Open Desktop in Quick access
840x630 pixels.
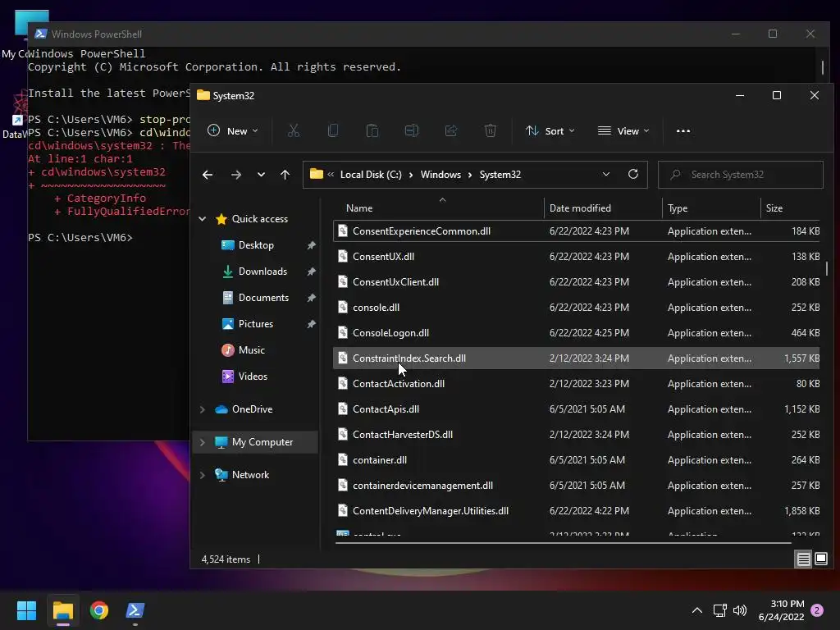click(256, 244)
